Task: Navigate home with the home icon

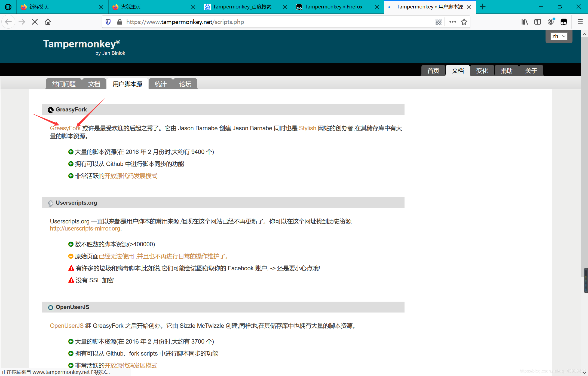Action: point(48,22)
